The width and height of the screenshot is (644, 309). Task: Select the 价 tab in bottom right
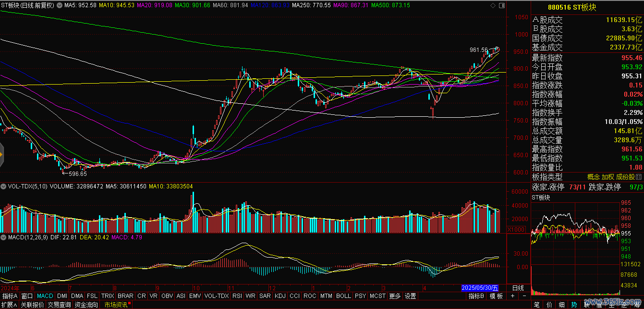[x=549, y=305]
